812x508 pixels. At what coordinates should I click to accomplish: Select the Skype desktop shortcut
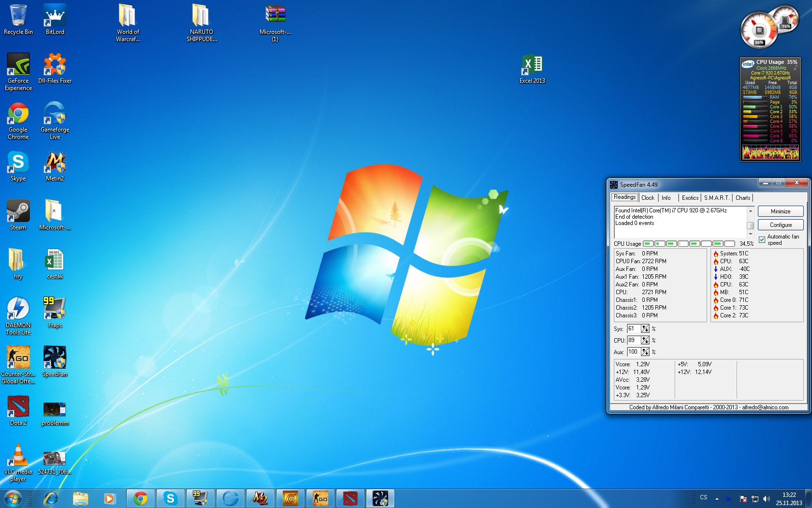coord(18,166)
